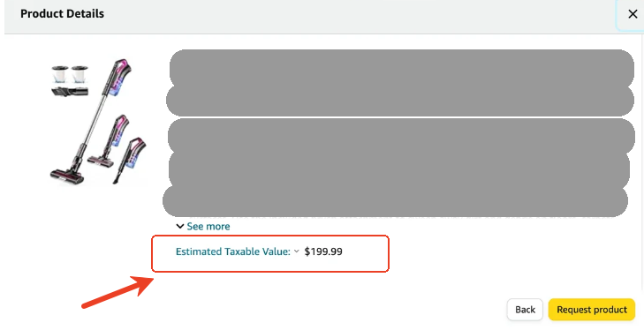Click the handheld vacuum with crevice nozzle
Viewport: 644px width, 330px height.
129,160
